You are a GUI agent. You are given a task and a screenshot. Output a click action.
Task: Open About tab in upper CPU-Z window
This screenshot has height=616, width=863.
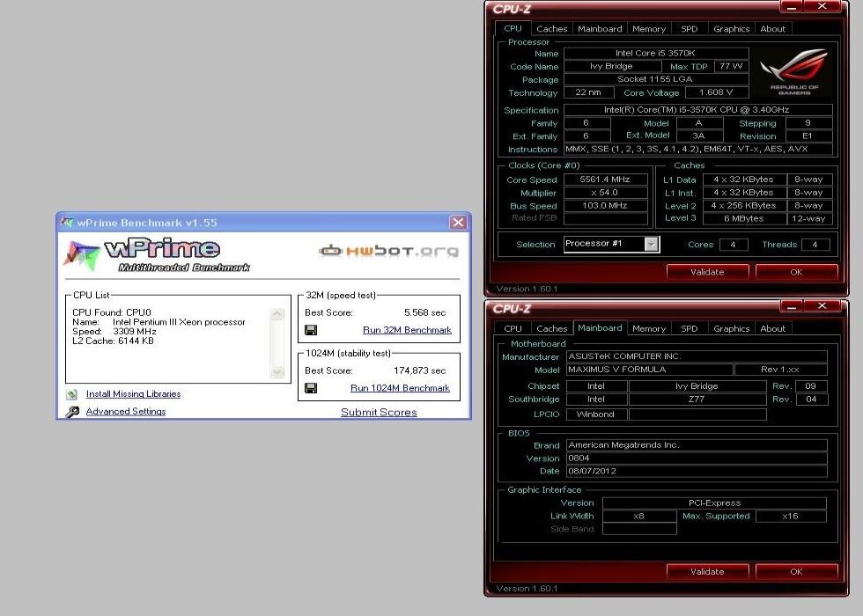point(773,28)
